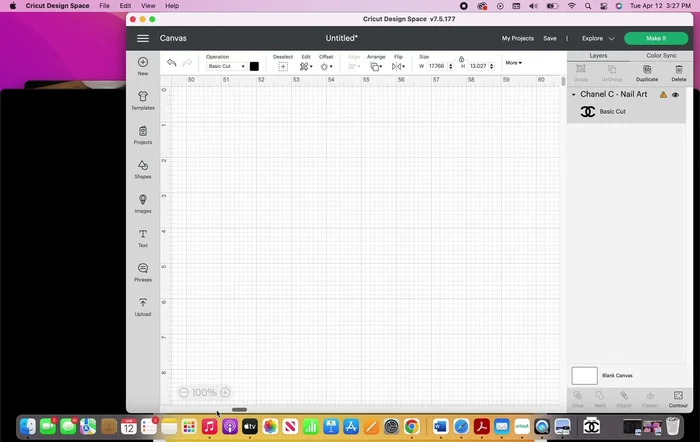The width and height of the screenshot is (700, 442).
Task: Click the Make It button
Action: click(x=656, y=38)
